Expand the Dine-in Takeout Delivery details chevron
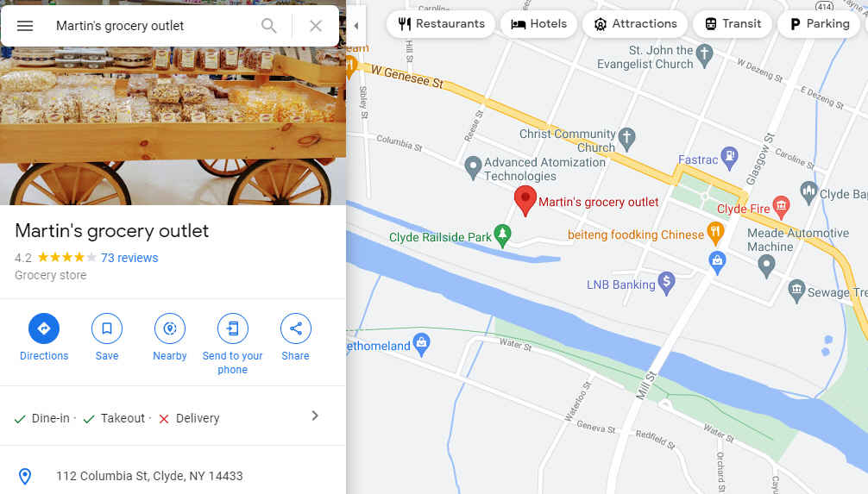 coord(315,416)
